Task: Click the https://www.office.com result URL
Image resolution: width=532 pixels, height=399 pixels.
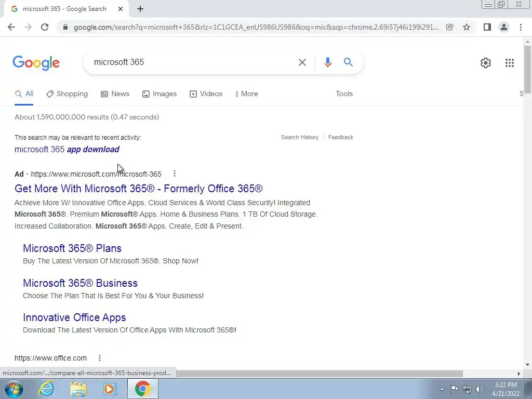Action: pyautogui.click(x=50, y=358)
